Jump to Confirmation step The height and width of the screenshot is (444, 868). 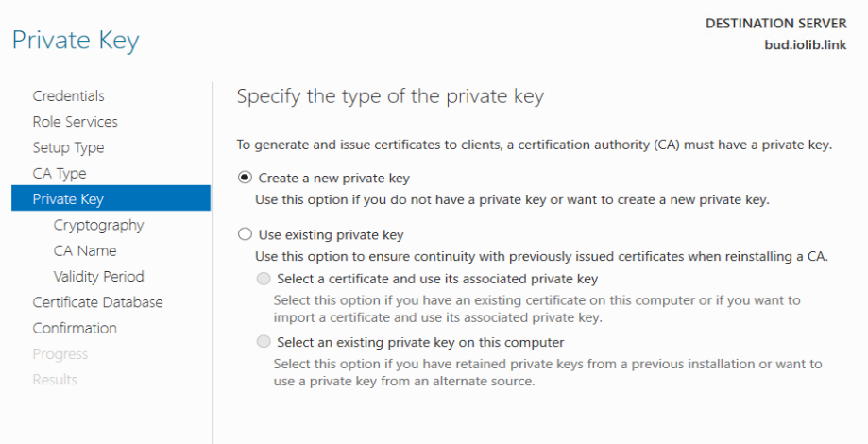75,329
